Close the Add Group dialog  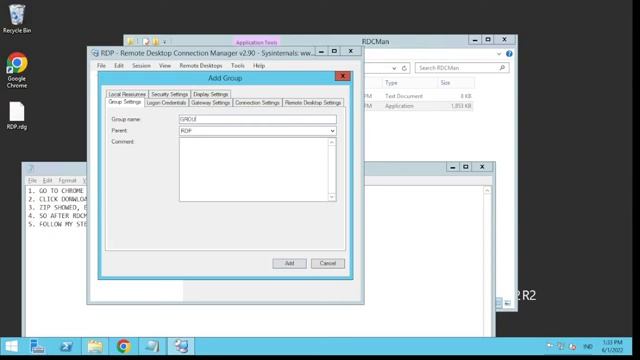[x=343, y=76]
